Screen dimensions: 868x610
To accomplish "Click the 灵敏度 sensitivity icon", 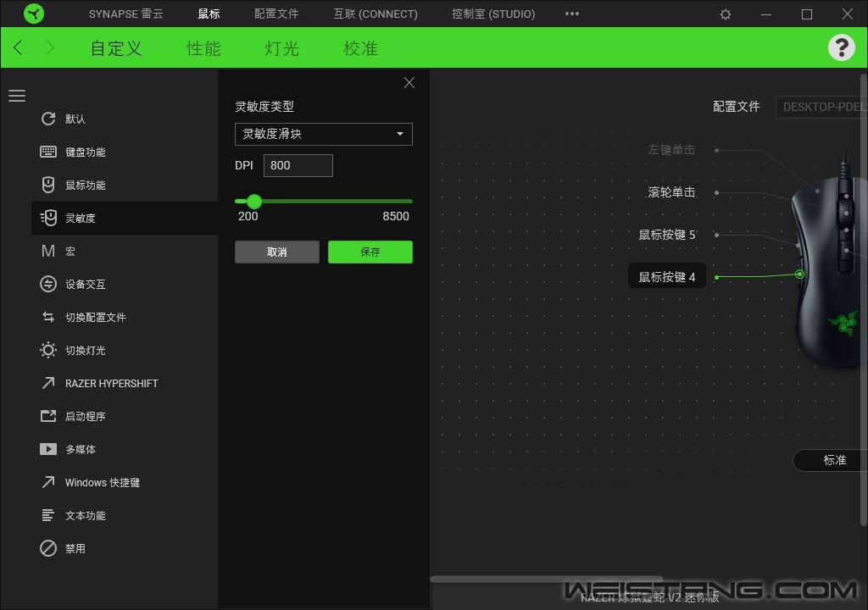I will pos(48,218).
